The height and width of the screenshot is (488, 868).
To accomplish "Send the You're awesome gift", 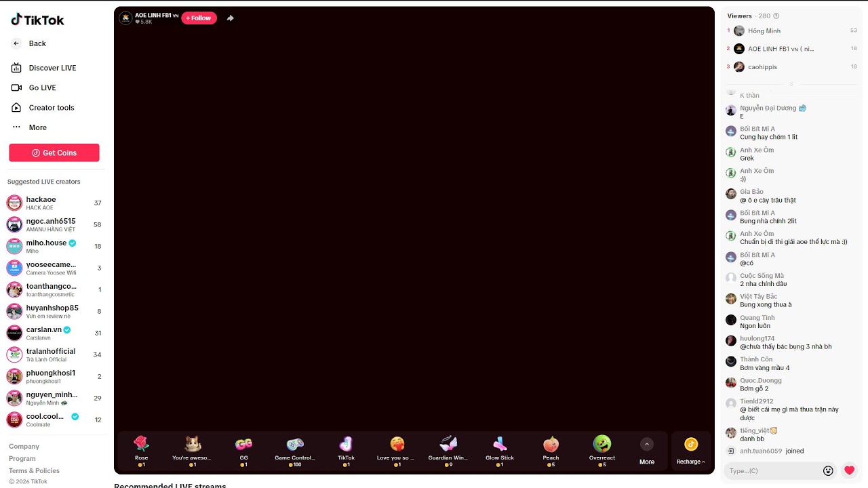I will 193,451.
